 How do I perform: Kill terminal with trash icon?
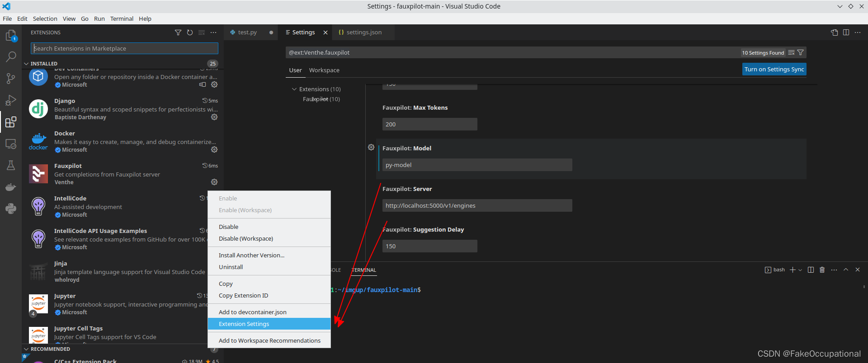point(822,270)
